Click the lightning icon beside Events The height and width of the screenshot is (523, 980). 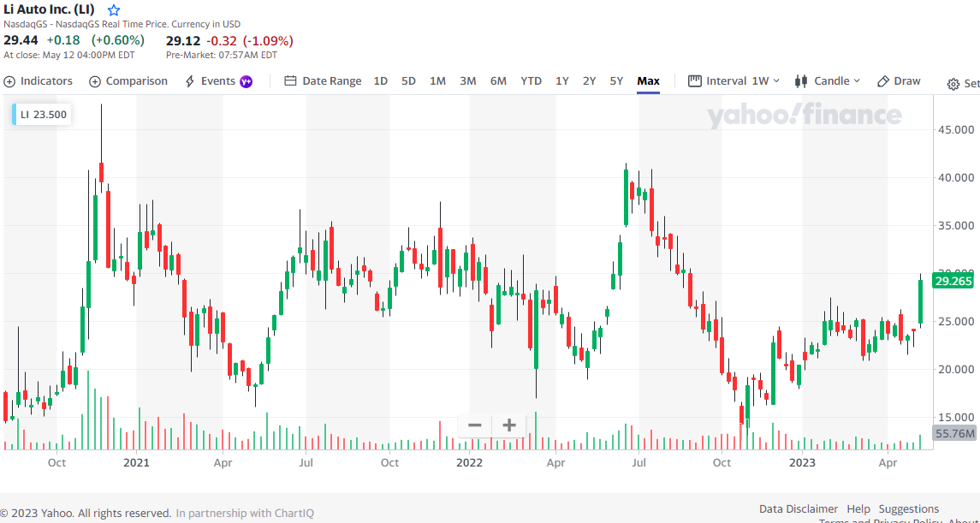point(190,81)
